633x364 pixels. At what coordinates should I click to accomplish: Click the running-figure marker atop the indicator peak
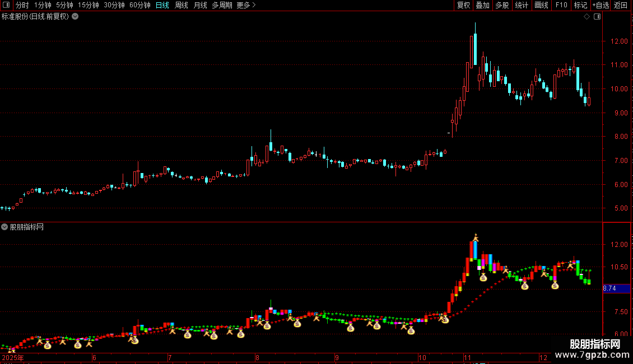[x=476, y=237]
